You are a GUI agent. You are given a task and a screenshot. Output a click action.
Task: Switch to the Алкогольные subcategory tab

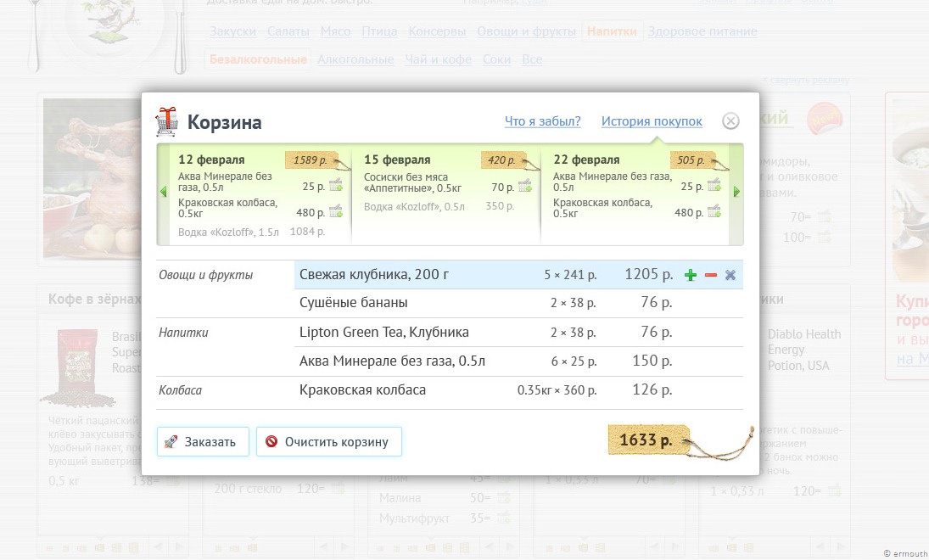pos(355,59)
